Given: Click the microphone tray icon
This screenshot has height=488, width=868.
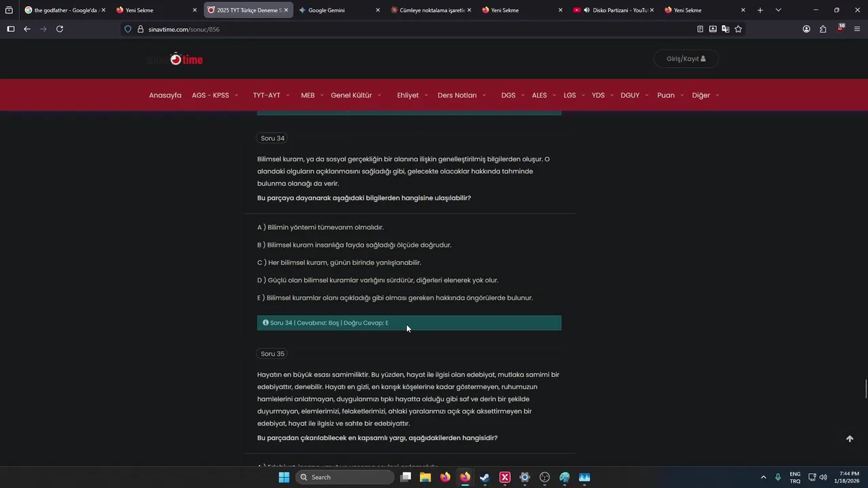Looking at the screenshot, I should click(778, 477).
